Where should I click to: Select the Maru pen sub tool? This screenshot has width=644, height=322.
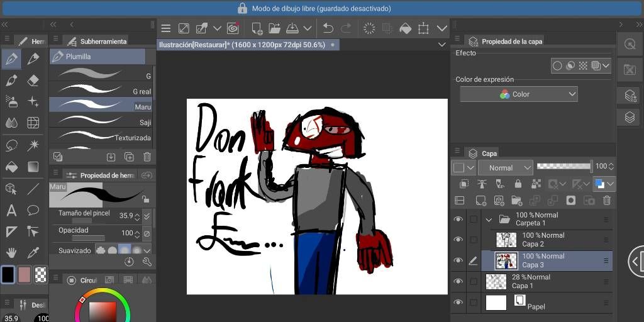click(101, 104)
